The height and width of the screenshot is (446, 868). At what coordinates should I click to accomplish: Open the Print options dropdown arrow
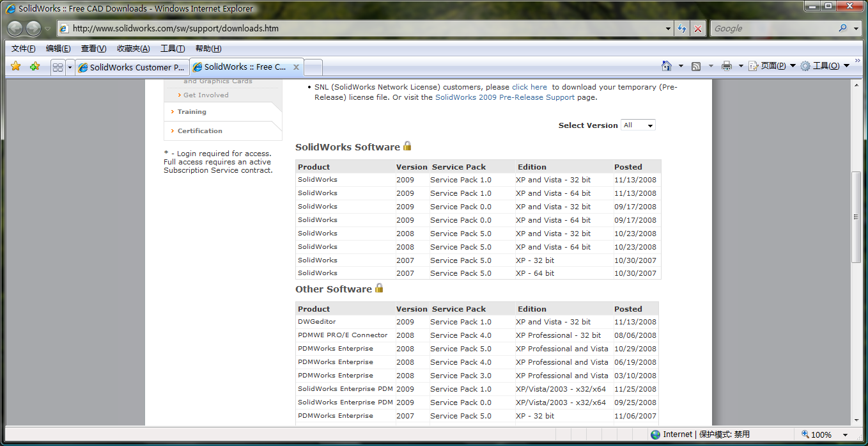pyautogui.click(x=741, y=66)
